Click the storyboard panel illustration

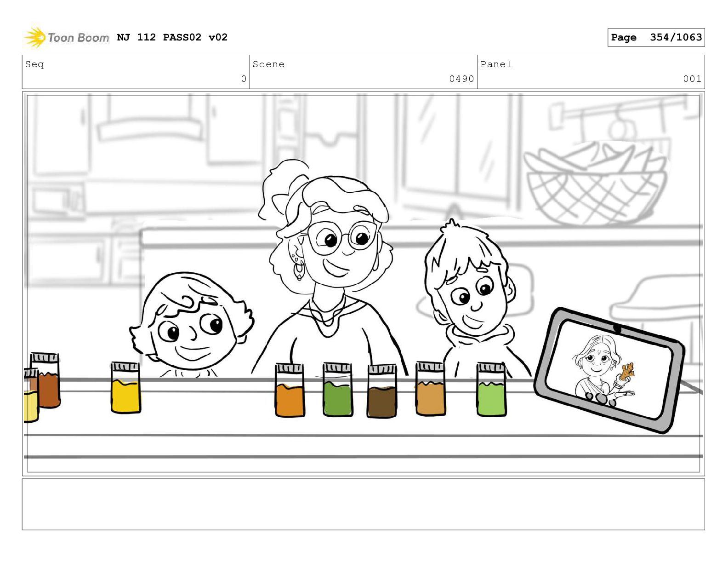point(364,283)
